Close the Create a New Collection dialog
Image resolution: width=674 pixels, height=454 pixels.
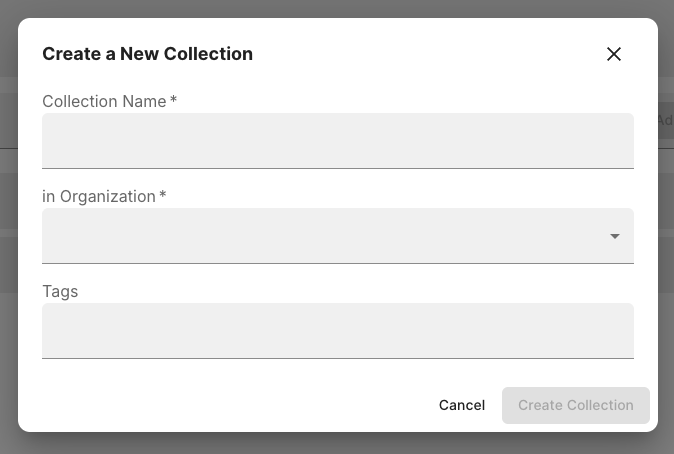pos(614,54)
